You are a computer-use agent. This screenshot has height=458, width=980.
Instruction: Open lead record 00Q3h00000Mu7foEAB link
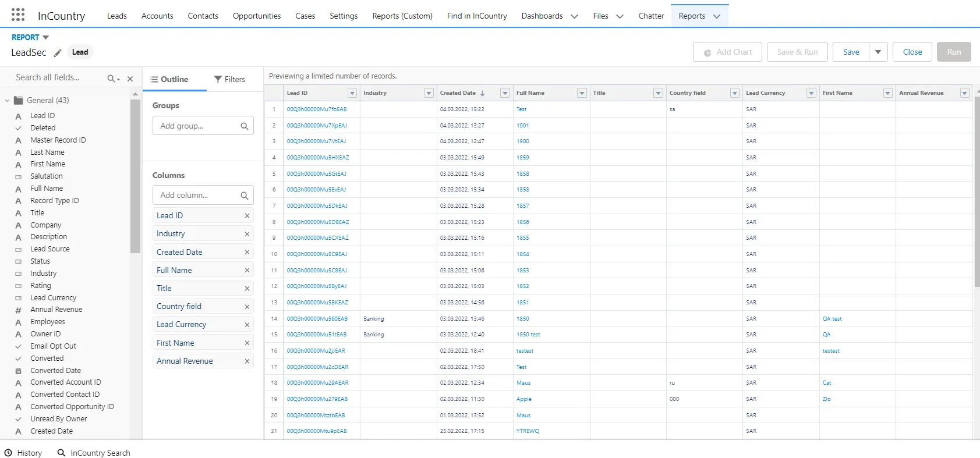(x=316, y=109)
